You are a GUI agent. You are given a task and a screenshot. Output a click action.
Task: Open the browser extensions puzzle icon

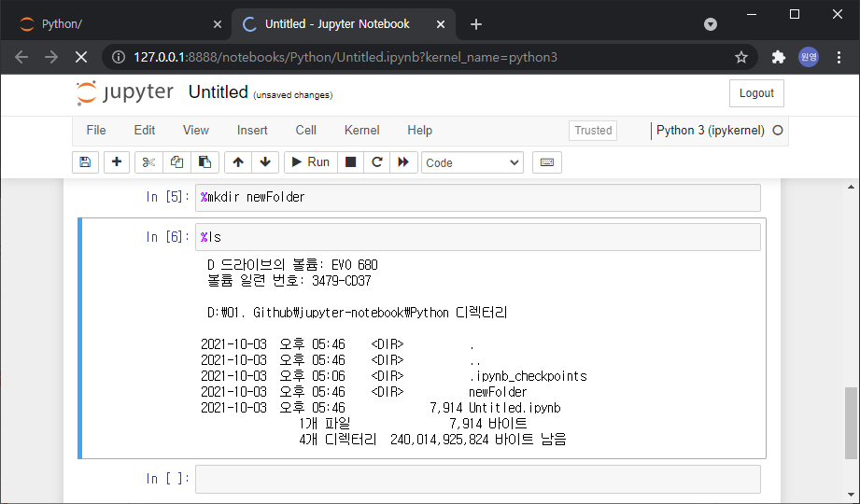point(778,57)
